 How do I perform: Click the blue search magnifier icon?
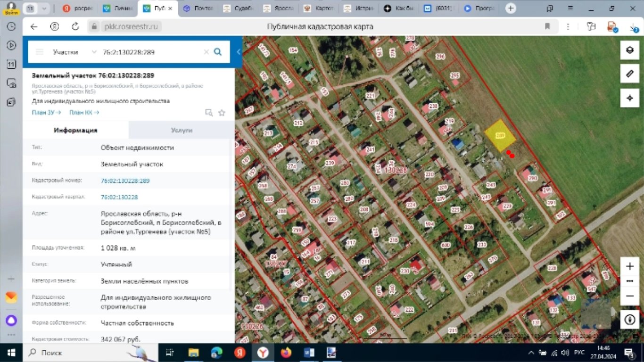217,52
